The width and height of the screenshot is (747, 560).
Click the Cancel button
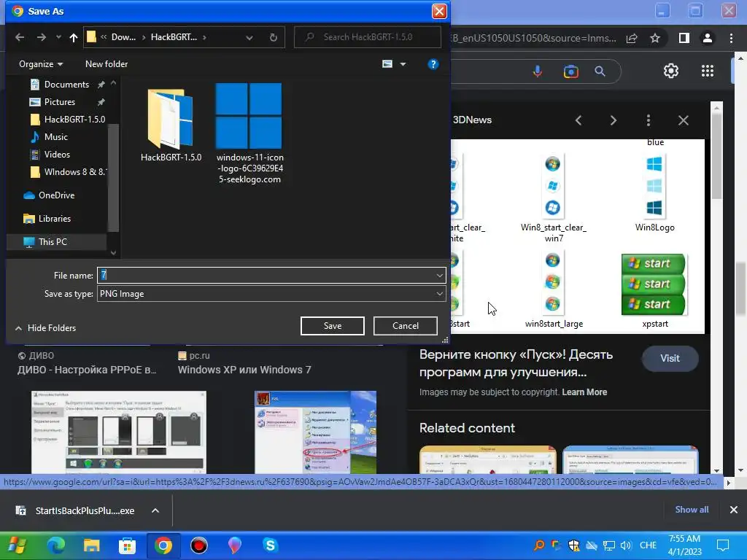(x=406, y=326)
